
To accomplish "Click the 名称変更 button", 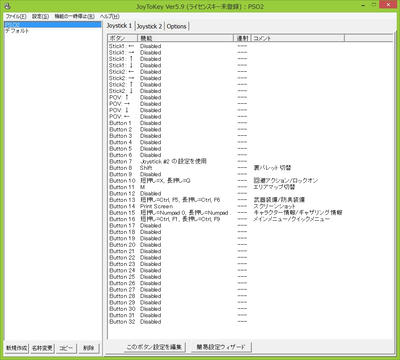I will (x=42, y=348).
